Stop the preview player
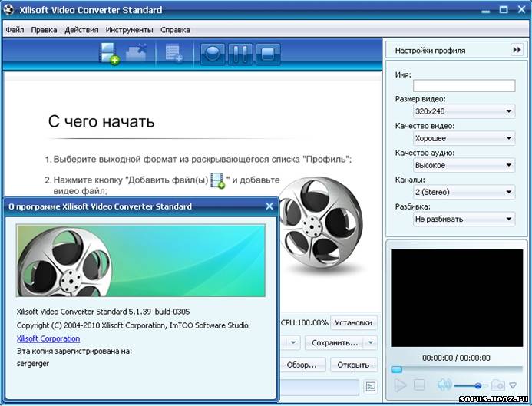 point(419,385)
